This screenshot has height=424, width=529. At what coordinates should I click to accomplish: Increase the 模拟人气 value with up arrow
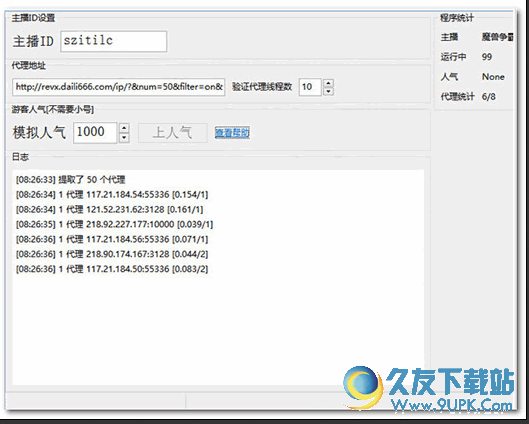(124, 128)
